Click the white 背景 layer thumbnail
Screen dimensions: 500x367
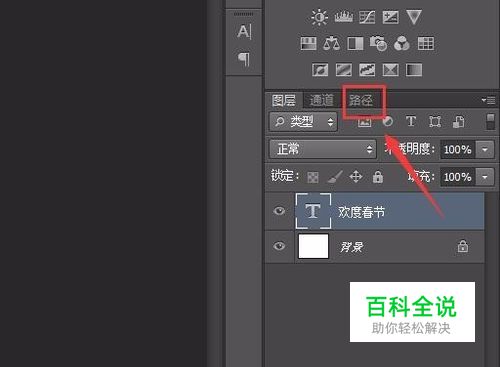pos(313,246)
